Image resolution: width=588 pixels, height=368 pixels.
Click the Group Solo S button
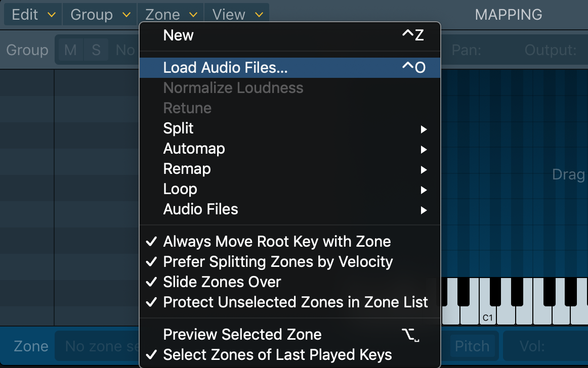(x=96, y=50)
